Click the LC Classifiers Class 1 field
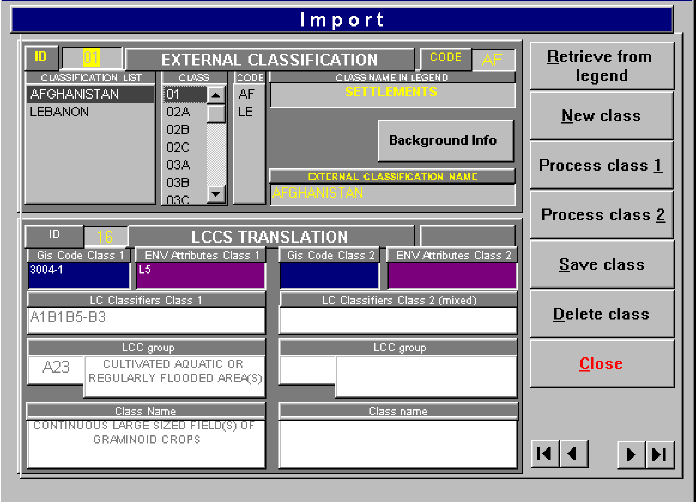The height and width of the screenshot is (502, 696). 146,319
